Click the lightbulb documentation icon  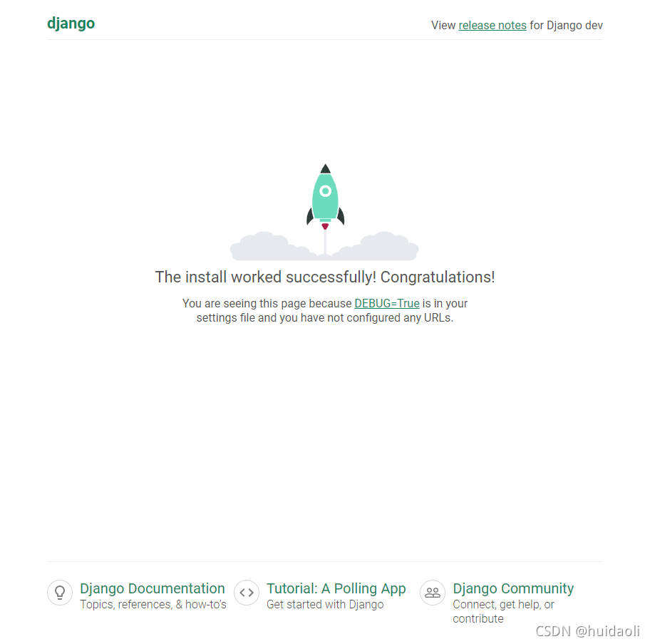pyautogui.click(x=60, y=593)
